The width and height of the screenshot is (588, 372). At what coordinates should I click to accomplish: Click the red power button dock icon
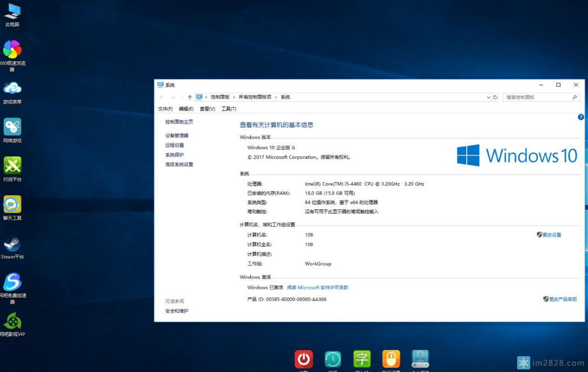303,359
